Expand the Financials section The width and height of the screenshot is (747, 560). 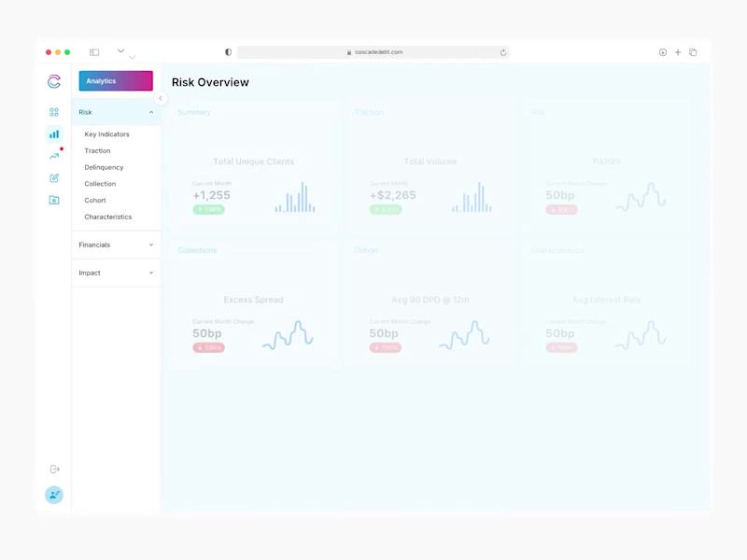tap(114, 245)
